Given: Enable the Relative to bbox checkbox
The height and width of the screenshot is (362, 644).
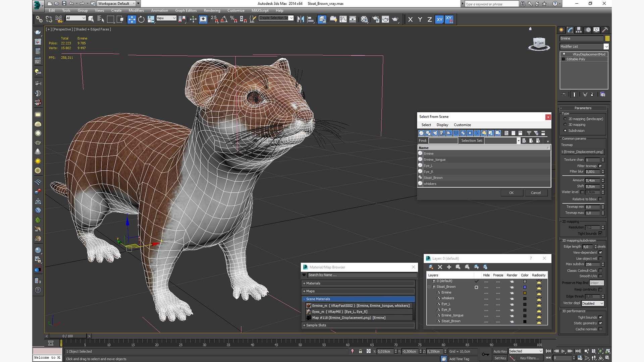Looking at the screenshot, I should [600, 199].
